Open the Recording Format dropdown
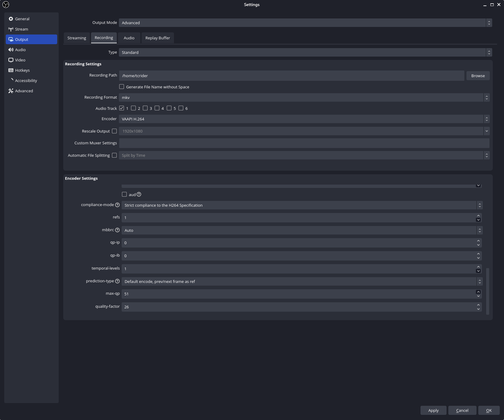 304,97
